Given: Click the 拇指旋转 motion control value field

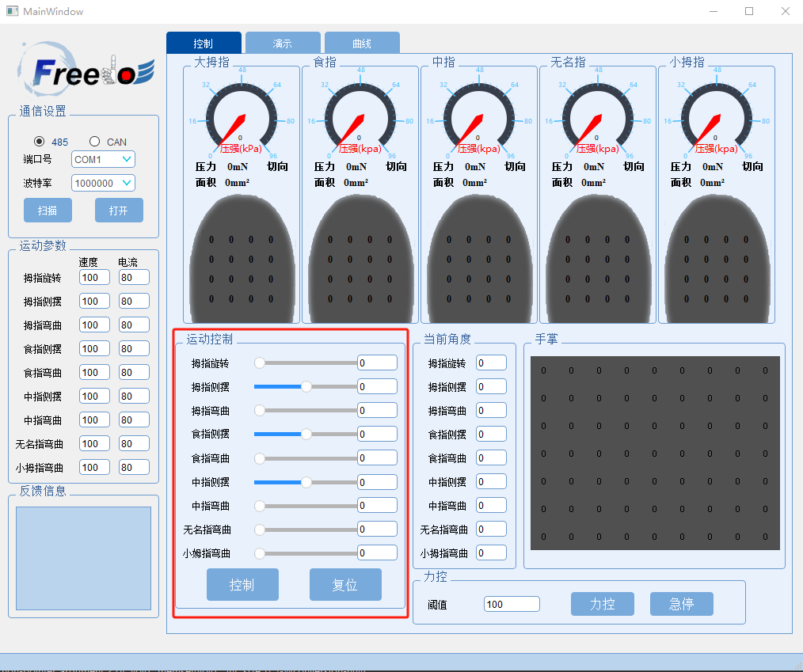Looking at the screenshot, I should (x=377, y=363).
